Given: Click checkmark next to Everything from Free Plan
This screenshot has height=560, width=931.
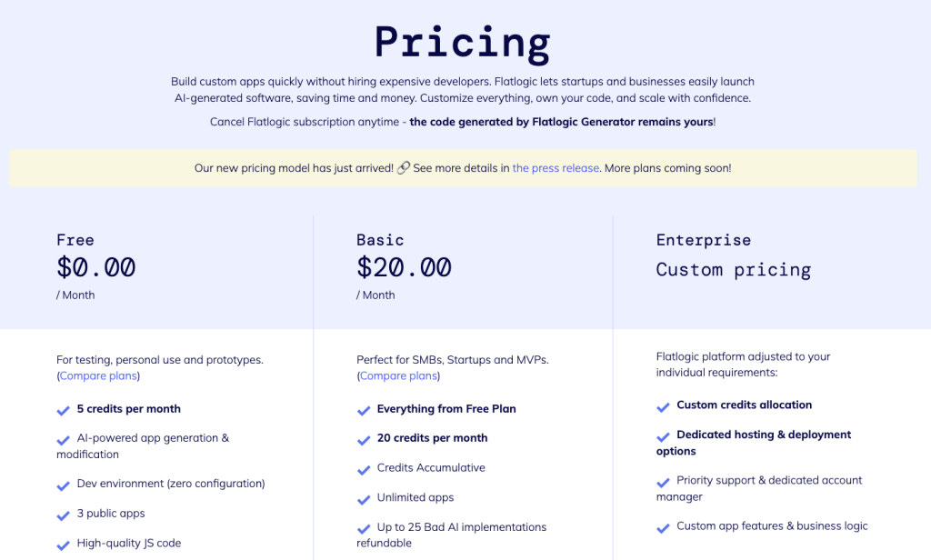Looking at the screenshot, I should tap(364, 410).
